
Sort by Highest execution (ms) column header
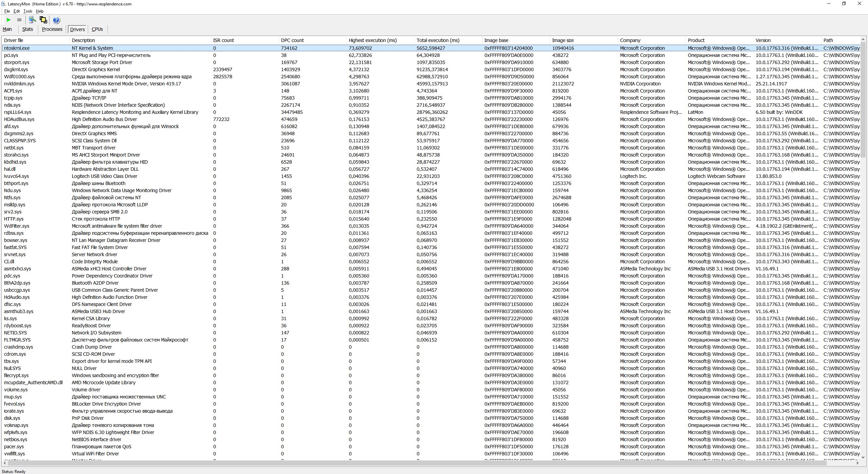372,40
